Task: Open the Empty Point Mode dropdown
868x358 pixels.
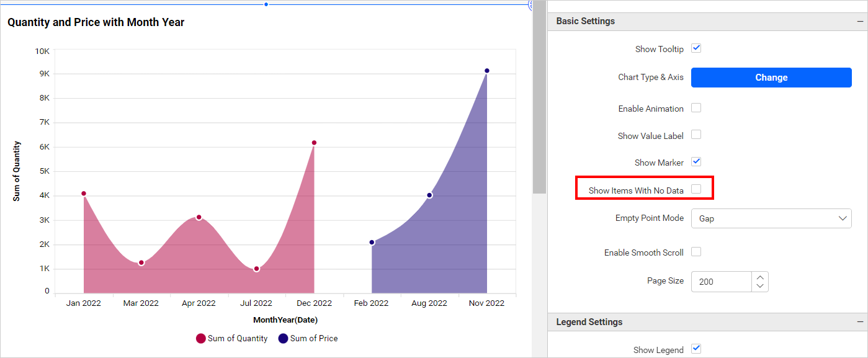Action: pyautogui.click(x=771, y=218)
